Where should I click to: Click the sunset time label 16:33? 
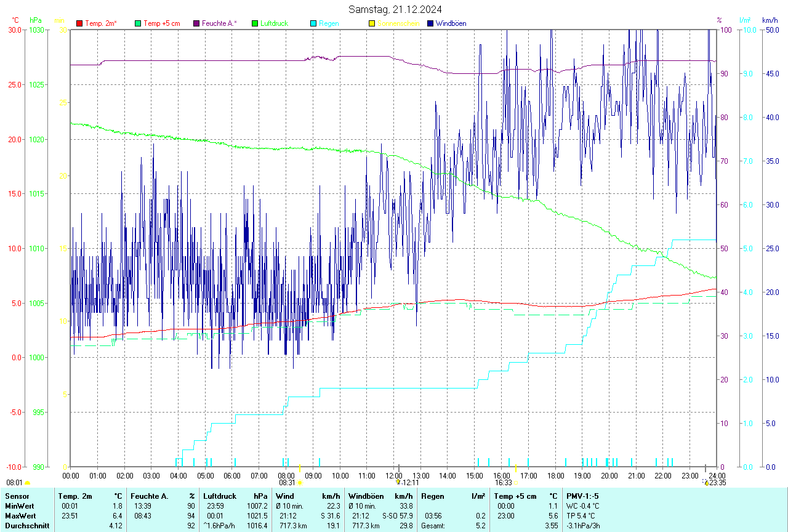pyautogui.click(x=504, y=483)
